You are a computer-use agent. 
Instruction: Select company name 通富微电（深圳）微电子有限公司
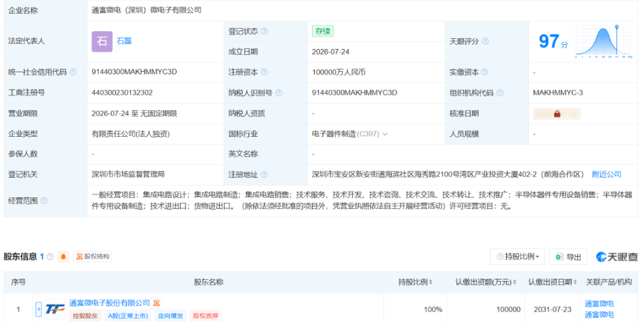click(147, 10)
